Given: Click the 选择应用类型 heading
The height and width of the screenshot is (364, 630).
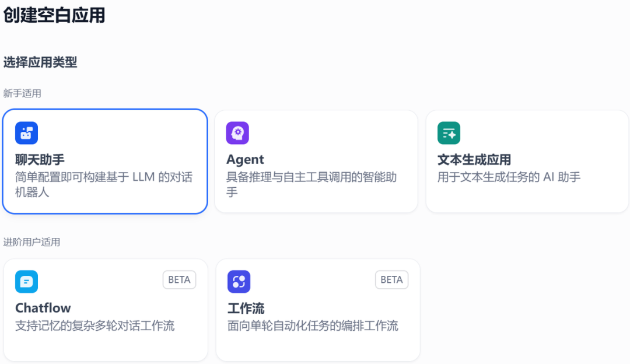Looking at the screenshot, I should click(40, 62).
